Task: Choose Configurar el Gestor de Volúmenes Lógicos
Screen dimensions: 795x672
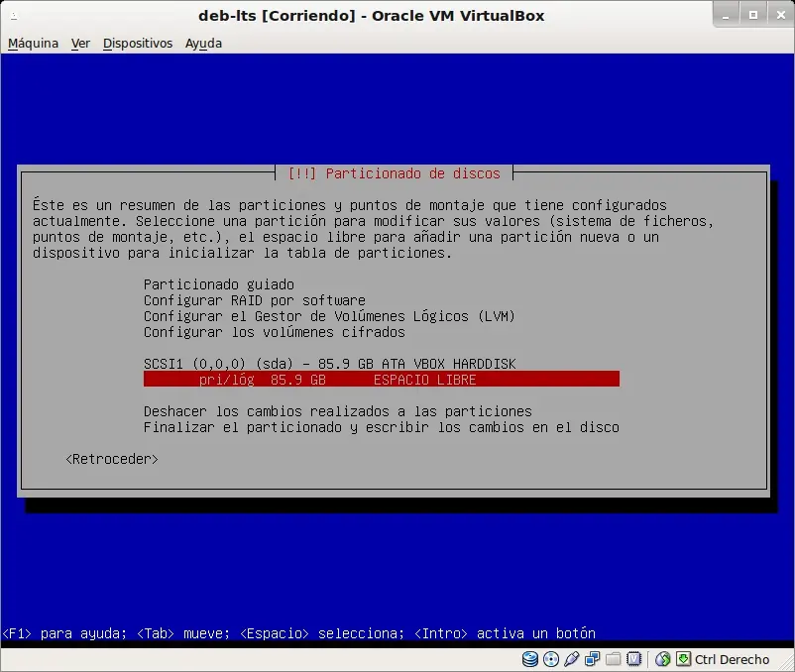Action: click(x=329, y=316)
